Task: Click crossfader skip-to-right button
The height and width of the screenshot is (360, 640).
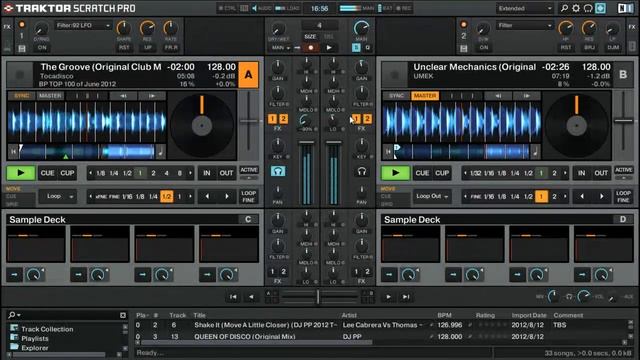Action: (x=406, y=297)
